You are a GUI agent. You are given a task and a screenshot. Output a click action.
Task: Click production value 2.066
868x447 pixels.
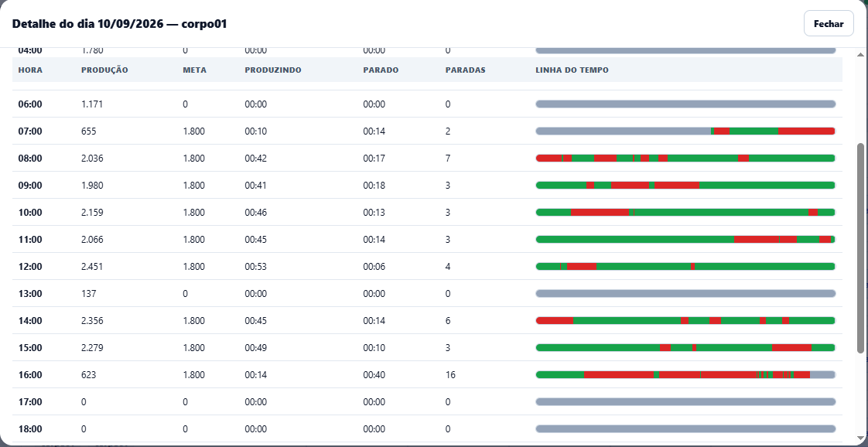pyautogui.click(x=92, y=240)
